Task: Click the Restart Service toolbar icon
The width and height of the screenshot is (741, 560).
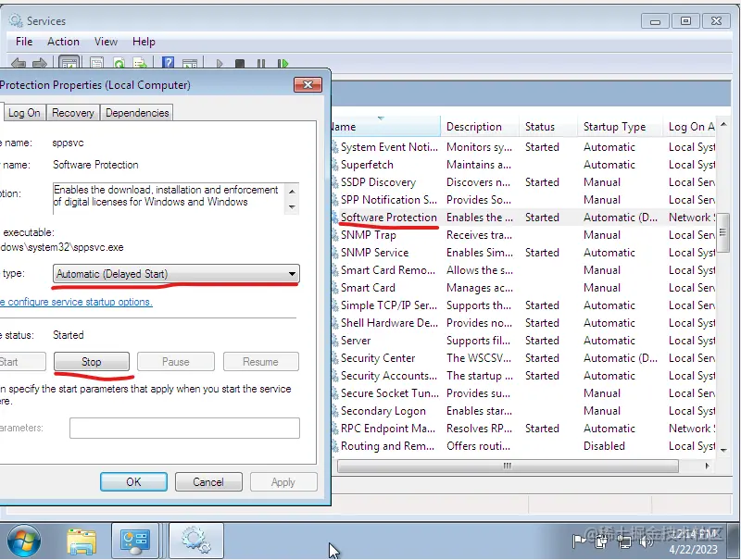Action: (x=283, y=63)
